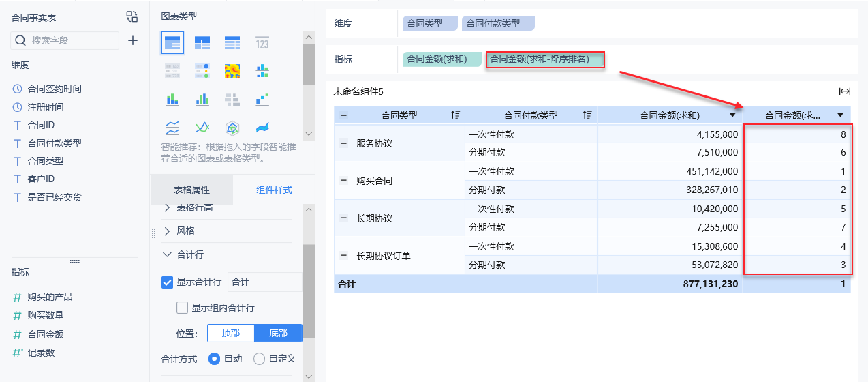Enable the 显示组内合计行 checkbox

[x=183, y=308]
